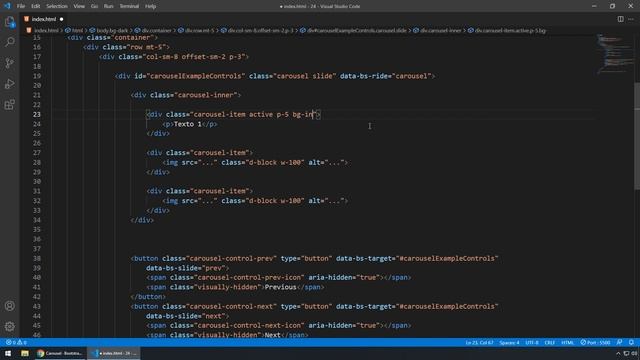The width and height of the screenshot is (640, 360).
Task: Open the Go menu
Action: click(x=94, y=6)
